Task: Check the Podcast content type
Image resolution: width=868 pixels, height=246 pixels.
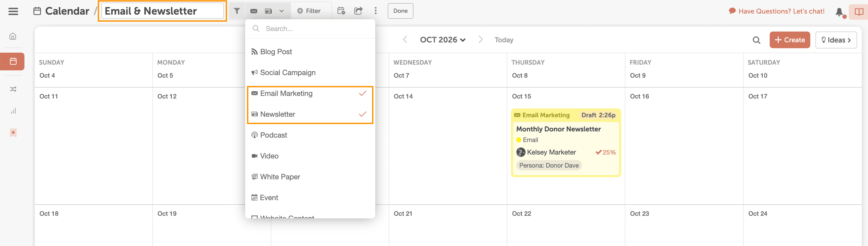Action: (273, 135)
